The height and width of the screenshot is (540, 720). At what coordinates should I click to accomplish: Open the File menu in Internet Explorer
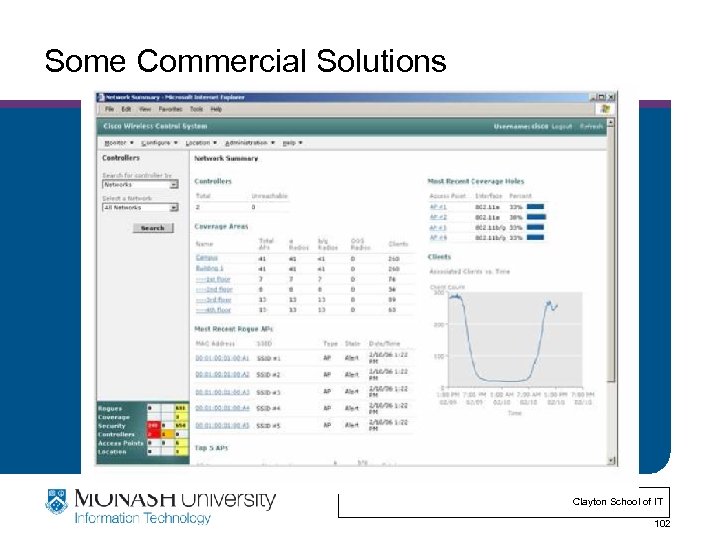point(109,109)
